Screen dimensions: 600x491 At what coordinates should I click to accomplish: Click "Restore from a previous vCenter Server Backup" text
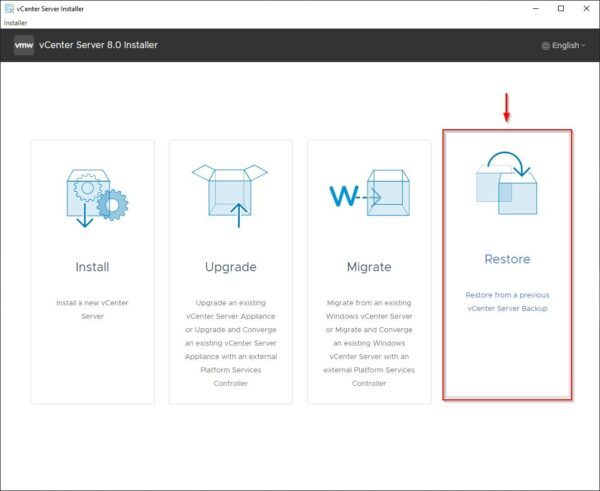[507, 301]
